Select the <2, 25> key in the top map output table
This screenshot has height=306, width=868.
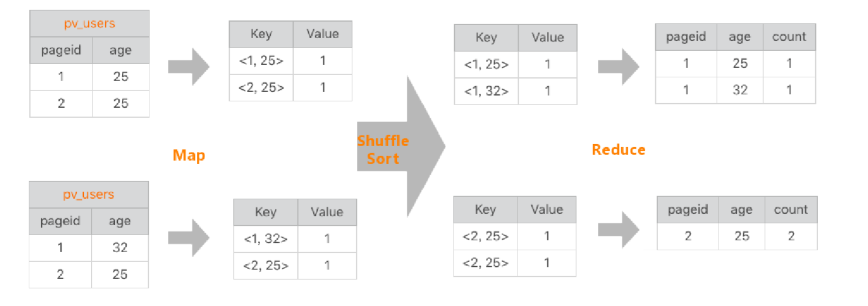point(261,88)
